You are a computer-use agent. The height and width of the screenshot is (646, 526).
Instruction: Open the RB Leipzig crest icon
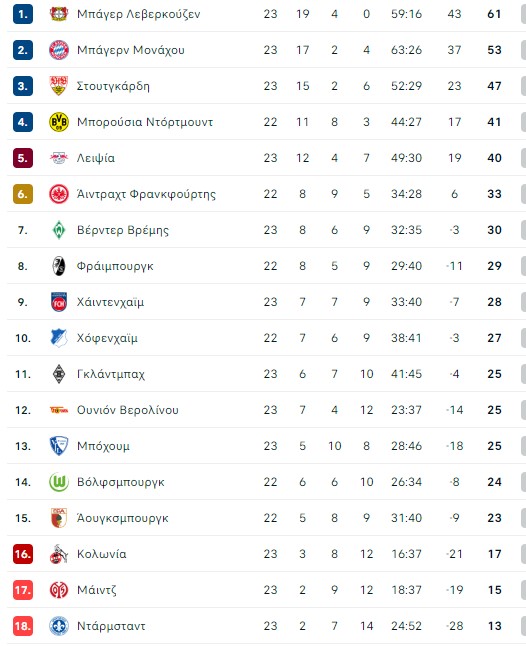coord(59,158)
